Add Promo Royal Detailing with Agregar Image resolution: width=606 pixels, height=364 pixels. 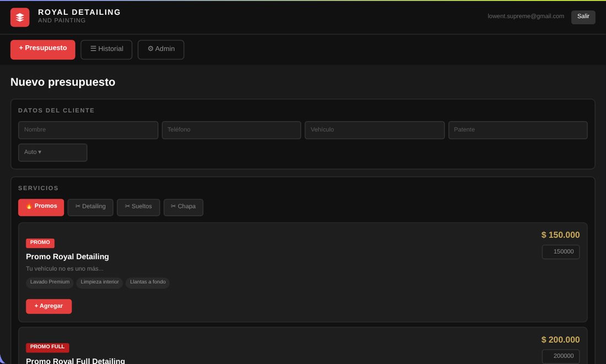(48, 306)
